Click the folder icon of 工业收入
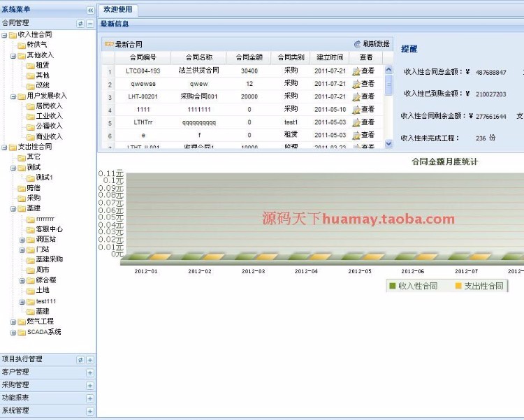This screenshot has width=524, height=420. pos(31,117)
